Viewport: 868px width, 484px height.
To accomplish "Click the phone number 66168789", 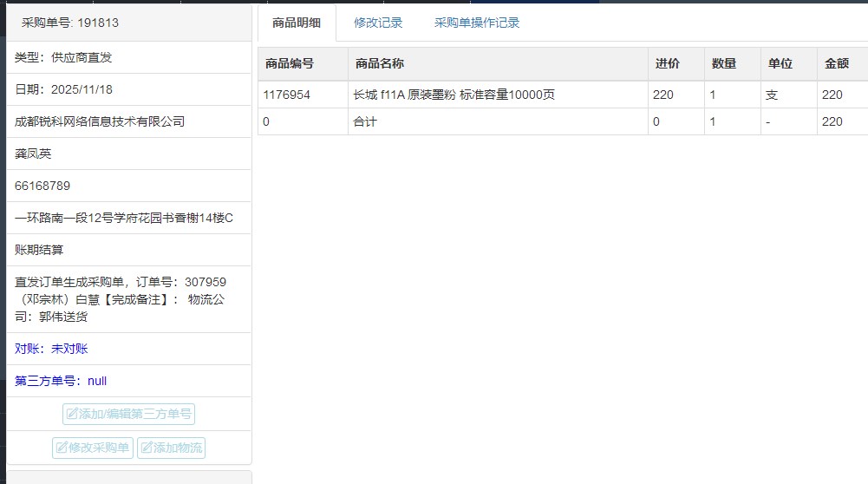I will 42,186.
